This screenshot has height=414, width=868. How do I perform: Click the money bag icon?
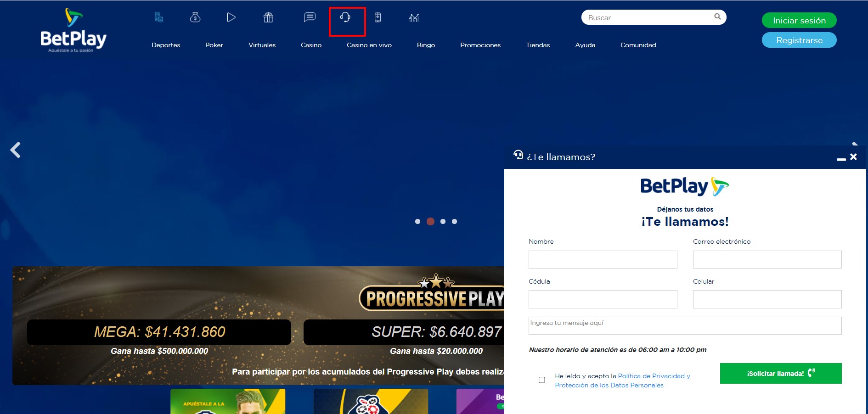point(195,17)
